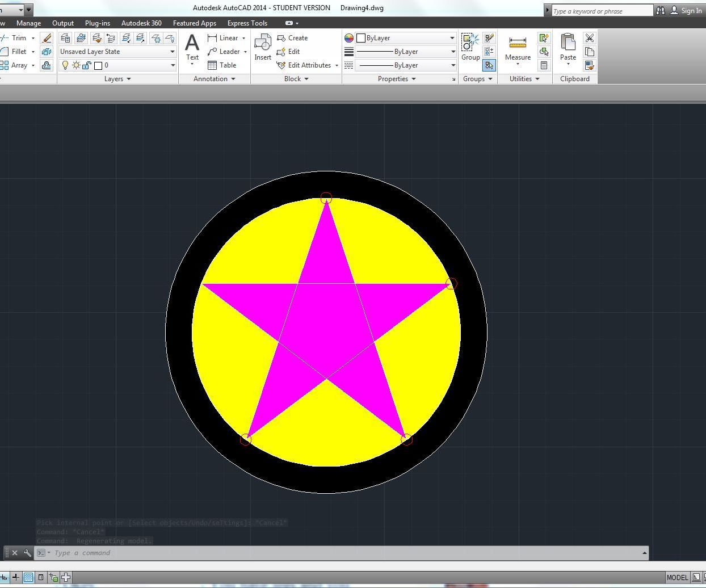Click the Group Edit icon

489,38
